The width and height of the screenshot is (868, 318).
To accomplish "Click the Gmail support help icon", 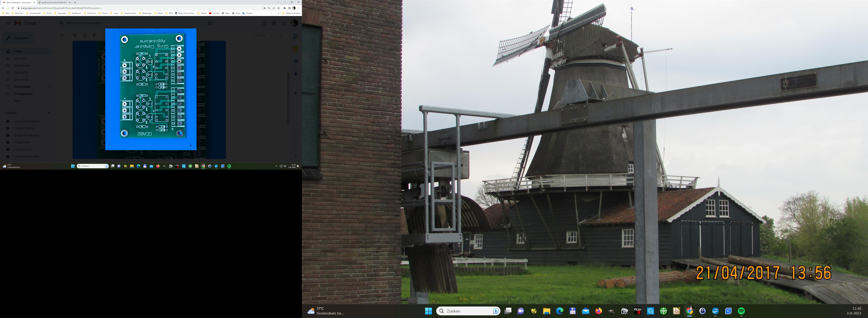I will coord(264,23).
